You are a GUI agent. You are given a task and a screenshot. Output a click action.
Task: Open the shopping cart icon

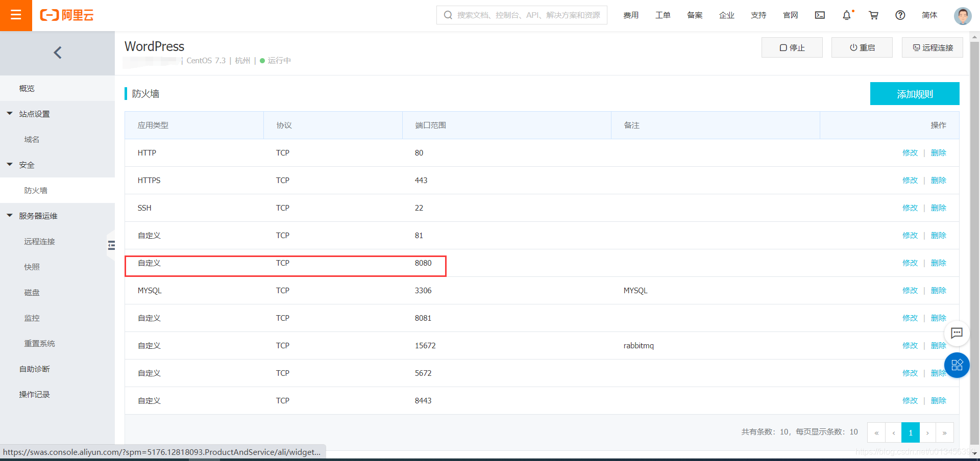[x=874, y=15]
